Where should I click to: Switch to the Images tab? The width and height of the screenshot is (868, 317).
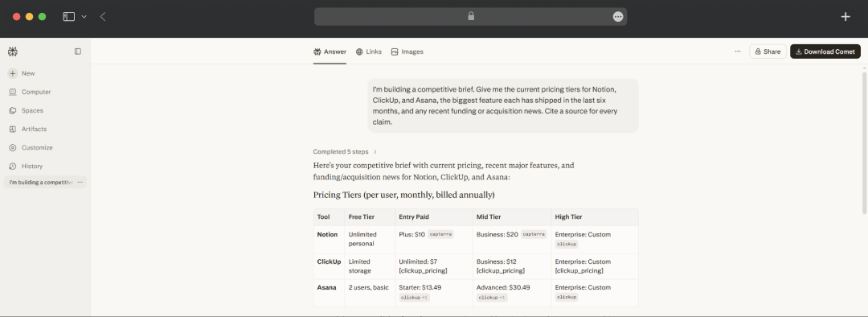coord(407,51)
